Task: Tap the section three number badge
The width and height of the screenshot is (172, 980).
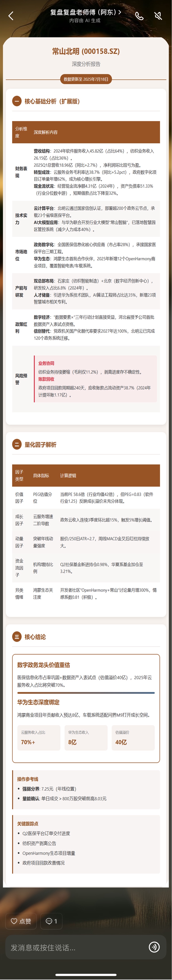Action: [x=17, y=636]
